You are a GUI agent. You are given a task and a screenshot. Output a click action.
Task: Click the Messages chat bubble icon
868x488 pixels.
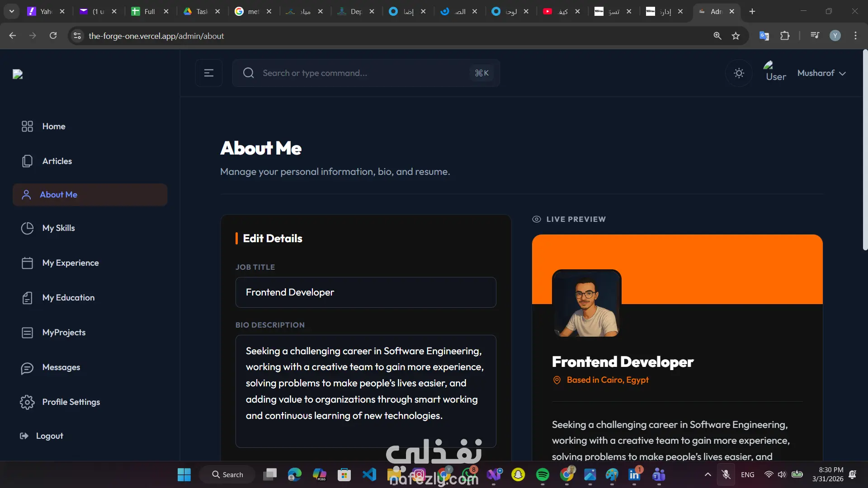(27, 368)
